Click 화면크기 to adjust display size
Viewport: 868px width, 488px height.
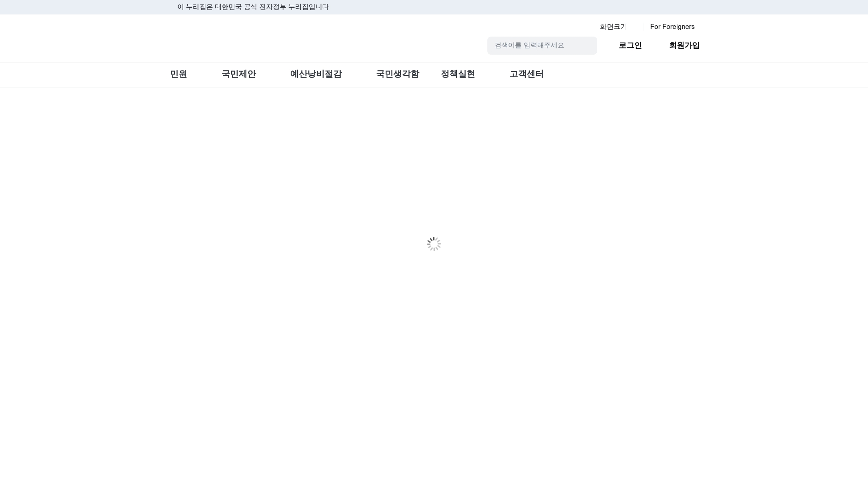[613, 27]
